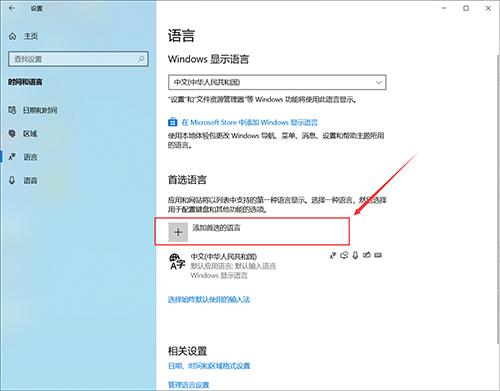Minimize the settings window

point(444,8)
